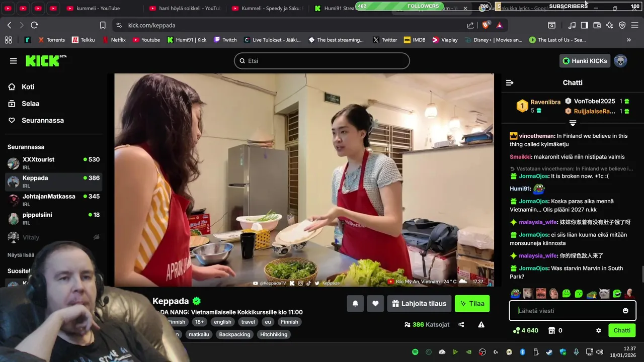Click the Hanki KICKs button

(x=585, y=61)
